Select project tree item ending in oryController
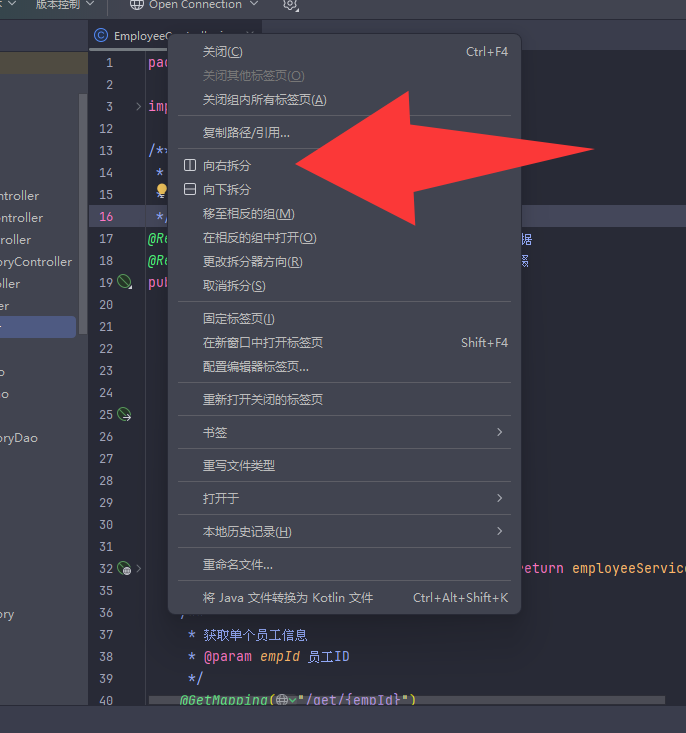Viewport: 686px width, 733px height. (x=36, y=262)
